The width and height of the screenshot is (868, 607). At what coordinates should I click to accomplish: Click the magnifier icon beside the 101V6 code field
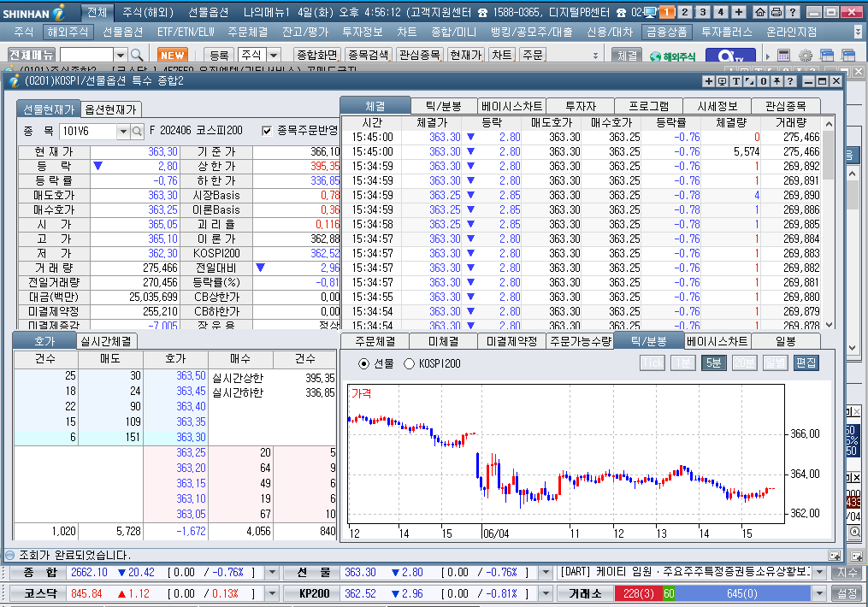coord(137,131)
